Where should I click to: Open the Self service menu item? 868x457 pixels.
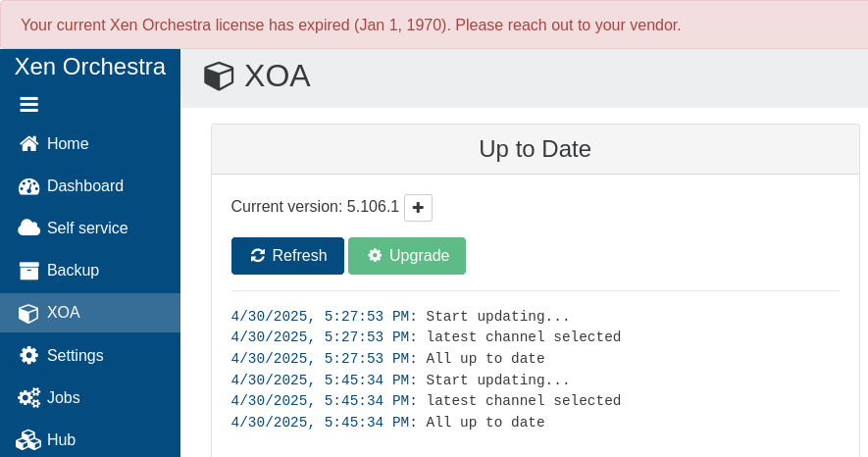tap(90, 228)
